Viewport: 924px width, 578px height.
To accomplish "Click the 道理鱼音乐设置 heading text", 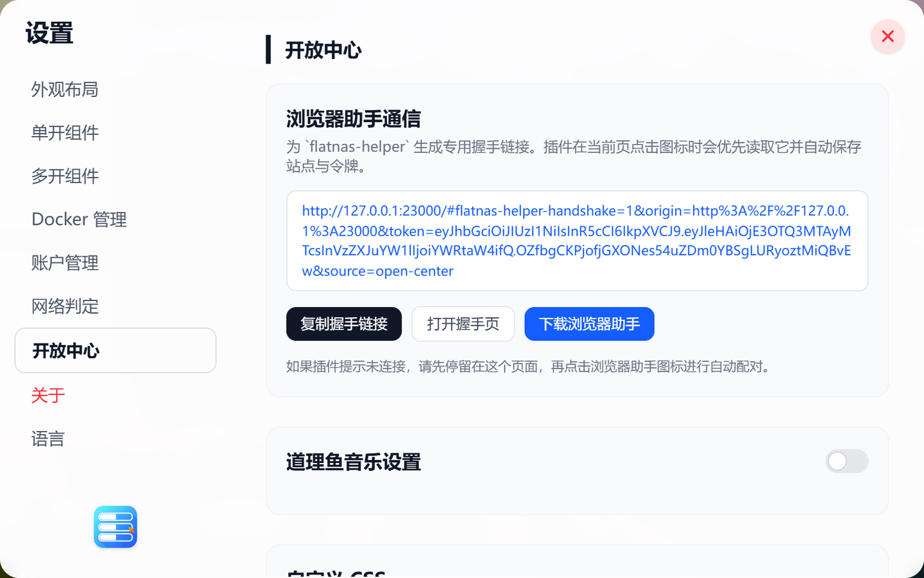I will [x=354, y=462].
